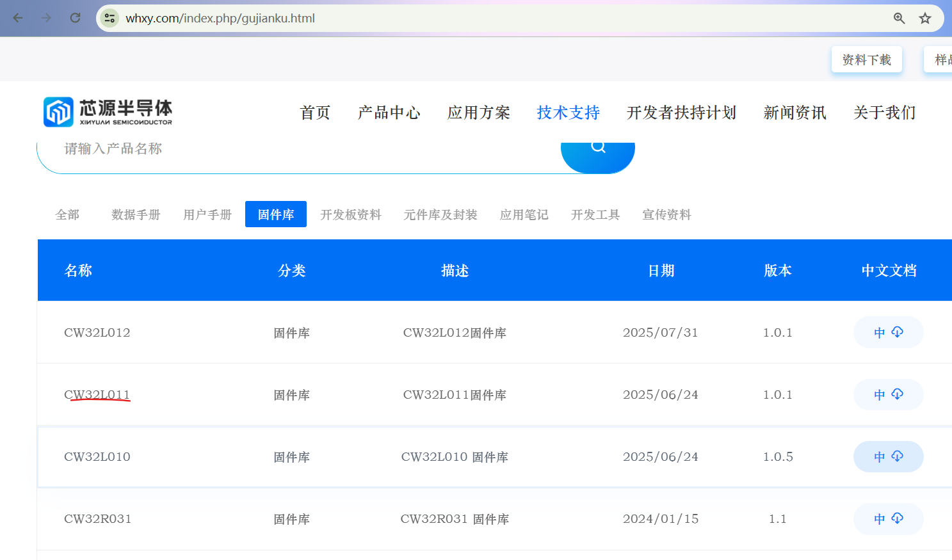Open the 芯源半导体 logo home link
The width and height of the screenshot is (952, 560).
(108, 112)
